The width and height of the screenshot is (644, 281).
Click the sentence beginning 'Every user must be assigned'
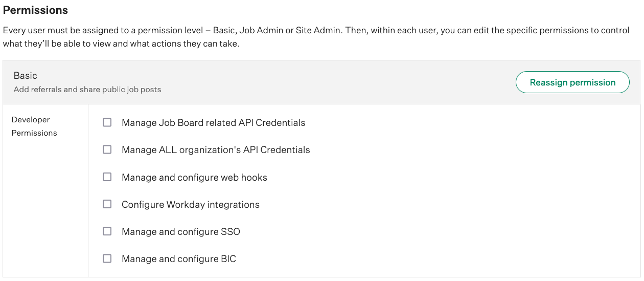(316, 30)
